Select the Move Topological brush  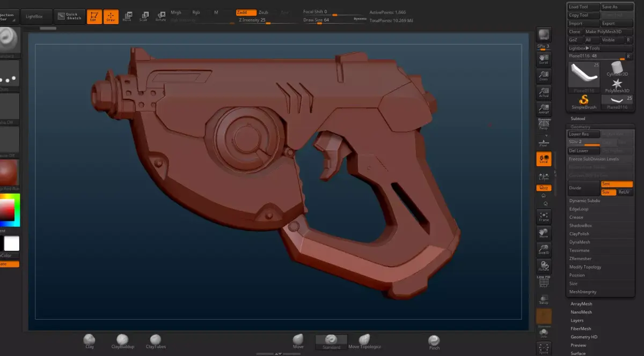coord(364,341)
